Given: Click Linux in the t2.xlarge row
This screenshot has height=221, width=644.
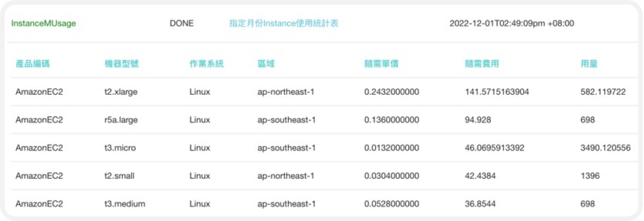Looking at the screenshot, I should point(200,92).
